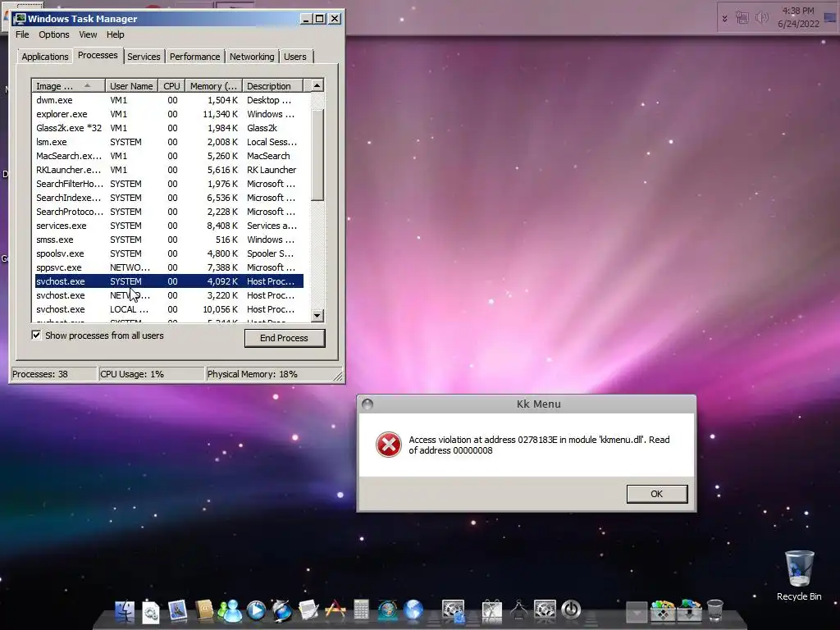Click the process list scroll down arrow
Screen dimensions: 840x630
coord(317,316)
